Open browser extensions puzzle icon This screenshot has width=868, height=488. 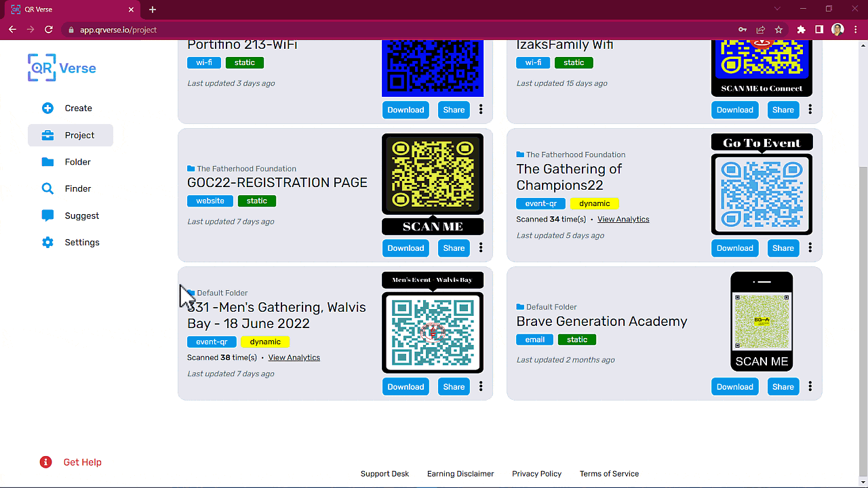point(801,30)
